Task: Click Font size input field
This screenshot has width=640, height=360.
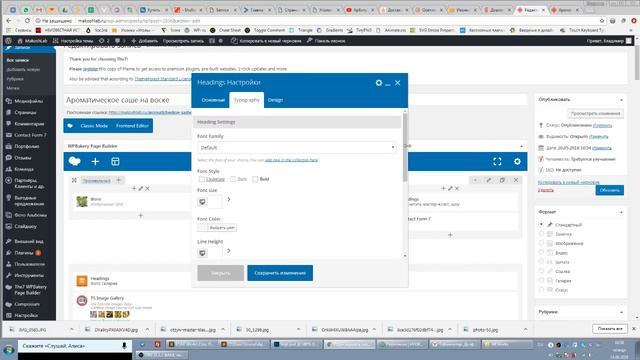Action: point(215,202)
